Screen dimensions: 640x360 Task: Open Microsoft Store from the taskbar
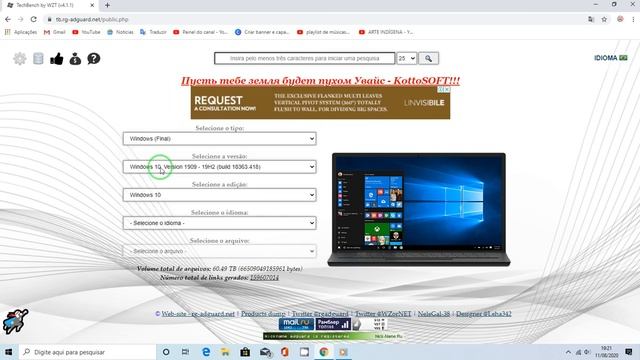point(245,352)
